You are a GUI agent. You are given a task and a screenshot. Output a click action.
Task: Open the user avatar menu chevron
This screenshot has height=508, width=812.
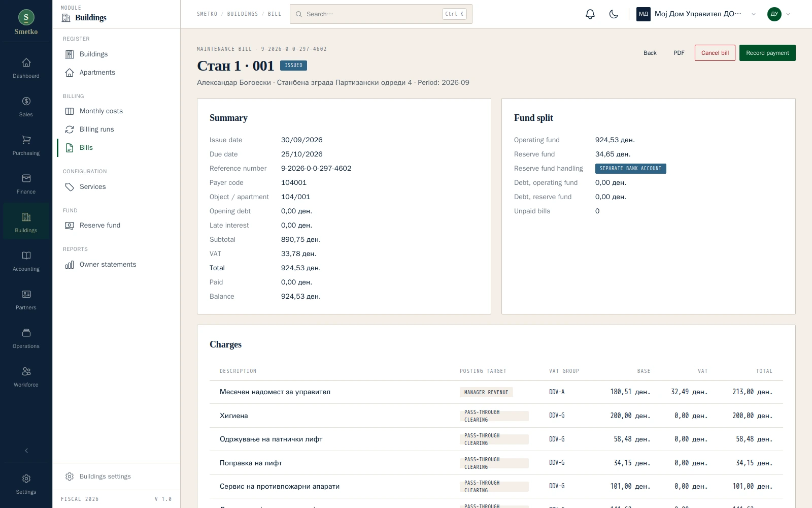[788, 14]
